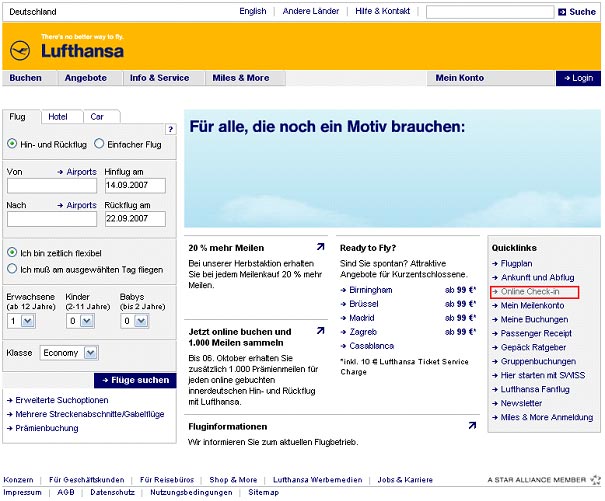
Task: Click the Hinflug am date field
Action: tap(135, 186)
